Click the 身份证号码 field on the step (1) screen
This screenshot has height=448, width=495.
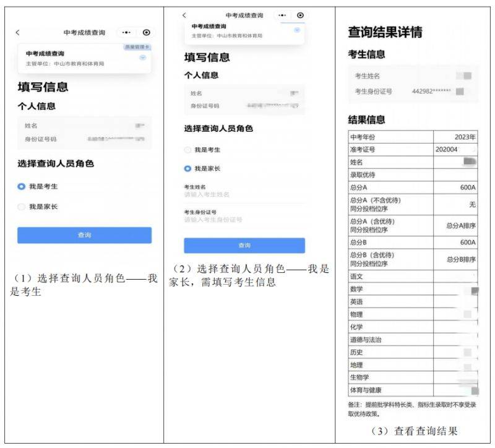coord(84,139)
